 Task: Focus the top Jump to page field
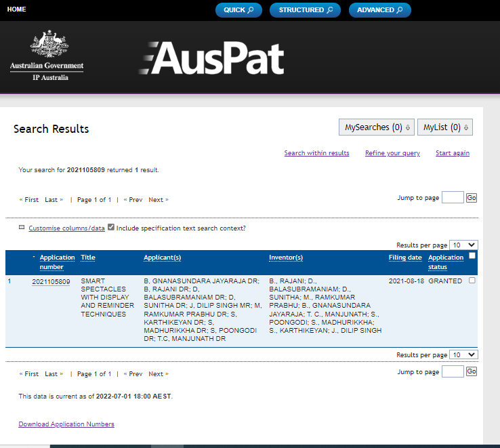[x=453, y=197]
